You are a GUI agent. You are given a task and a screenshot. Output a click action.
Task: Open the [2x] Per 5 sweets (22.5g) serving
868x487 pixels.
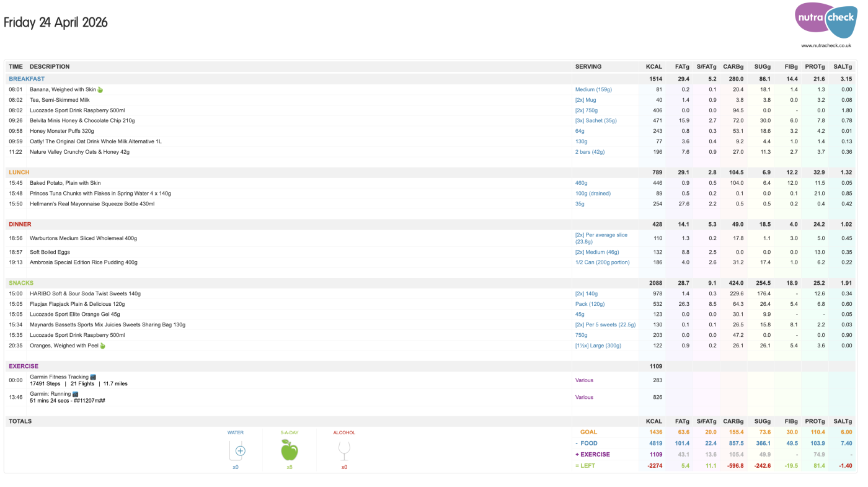tap(606, 324)
